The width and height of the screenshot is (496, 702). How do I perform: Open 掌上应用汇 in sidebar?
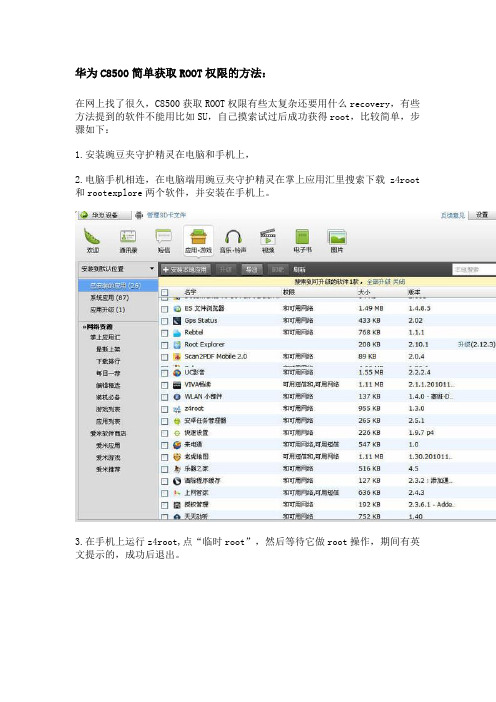(105, 337)
